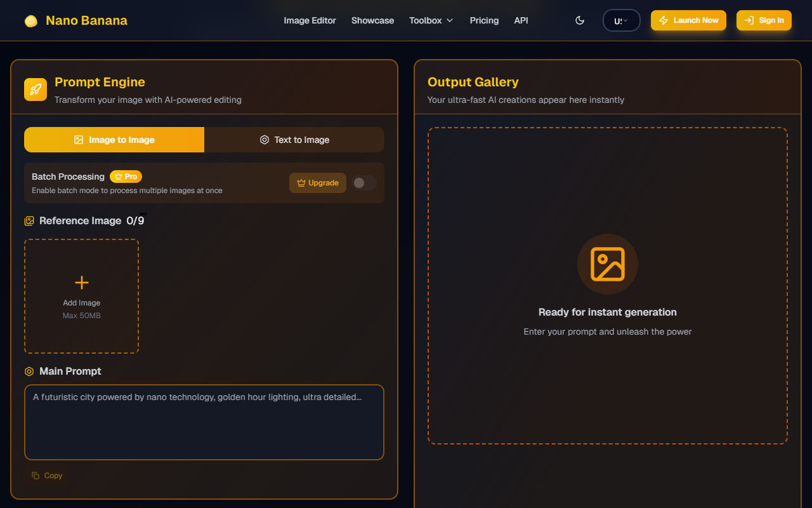Click the Upgrade button
This screenshot has height=508, width=812.
pyautogui.click(x=318, y=183)
